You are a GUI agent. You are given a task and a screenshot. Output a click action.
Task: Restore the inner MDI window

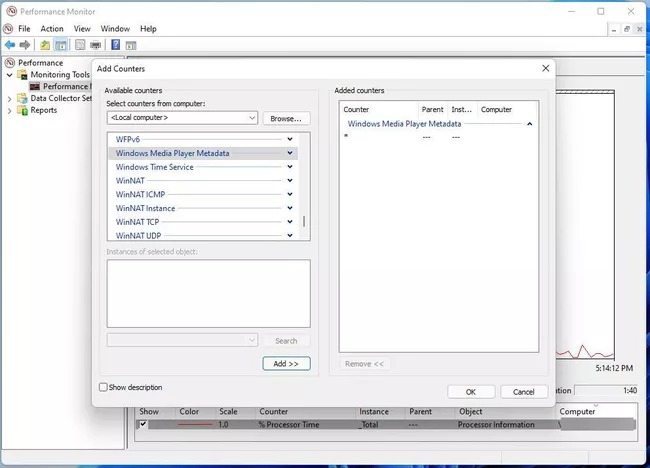coord(627,29)
